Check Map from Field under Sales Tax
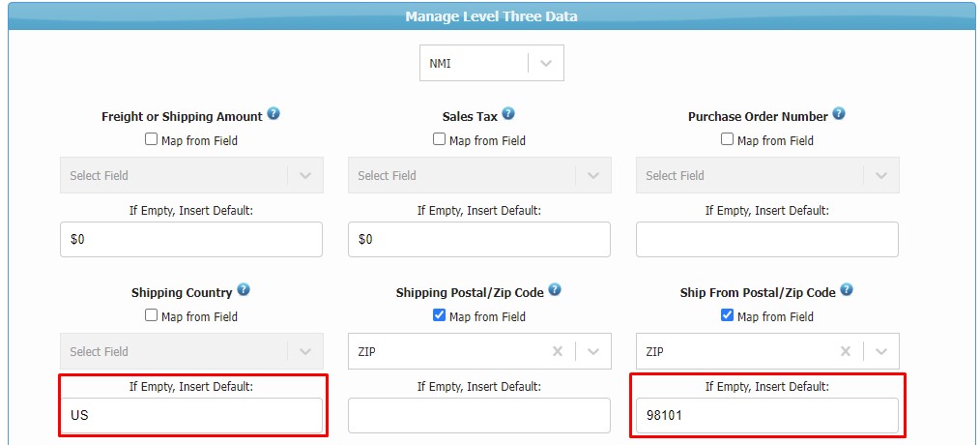Image resolution: width=980 pixels, height=445 pixels. pyautogui.click(x=439, y=139)
